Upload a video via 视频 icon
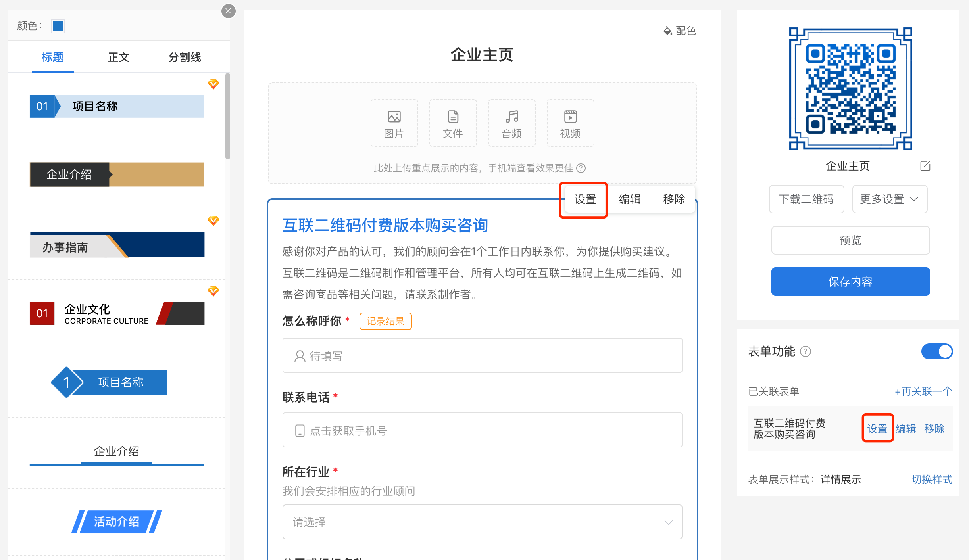 point(570,123)
